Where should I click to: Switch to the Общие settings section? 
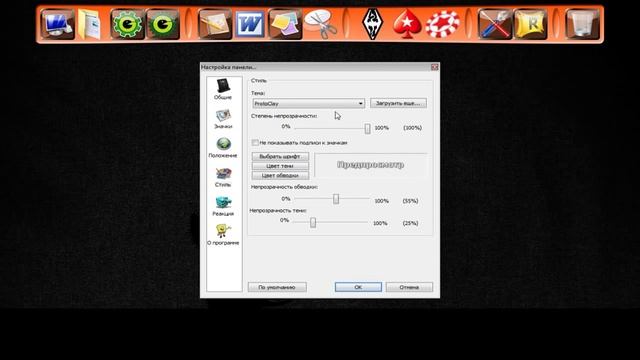223,89
